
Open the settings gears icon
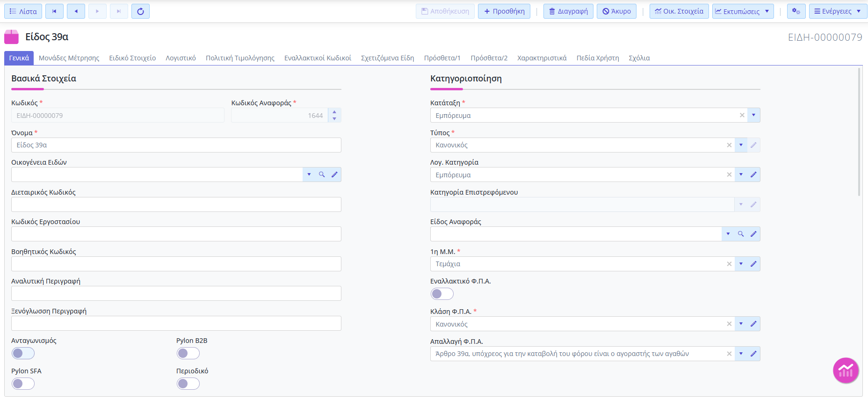796,11
